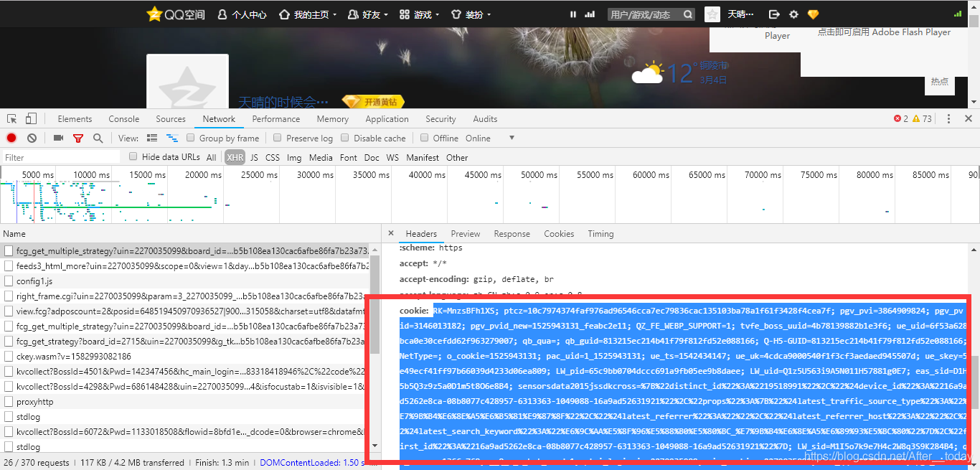The image size is (980, 470).
Task: Open the 天晴的时候会… profile name link
Action: point(283,103)
